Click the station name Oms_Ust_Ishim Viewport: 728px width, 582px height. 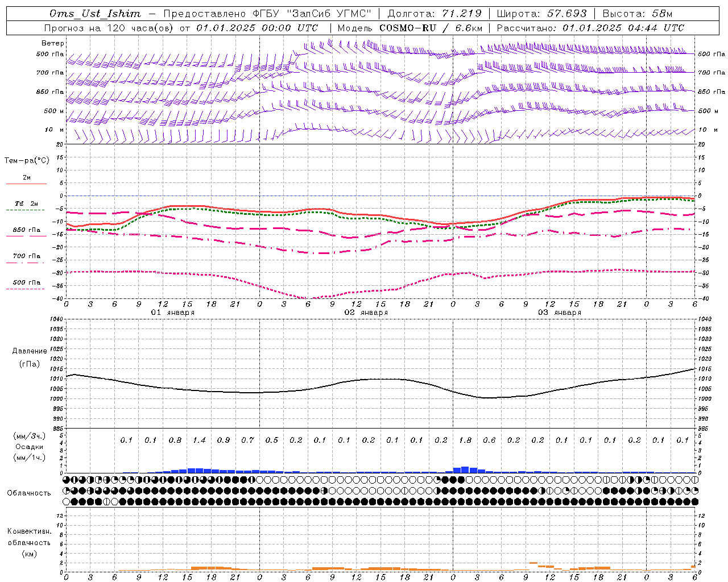click(95, 14)
